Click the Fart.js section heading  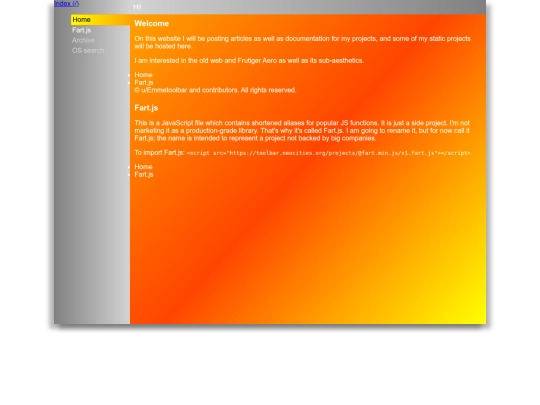146,108
